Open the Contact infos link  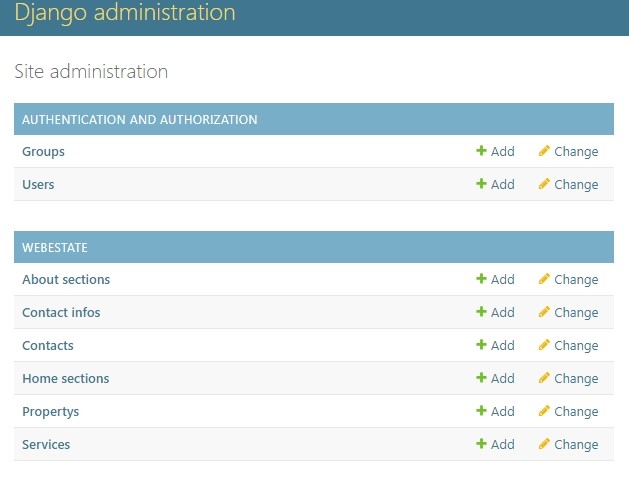point(61,312)
